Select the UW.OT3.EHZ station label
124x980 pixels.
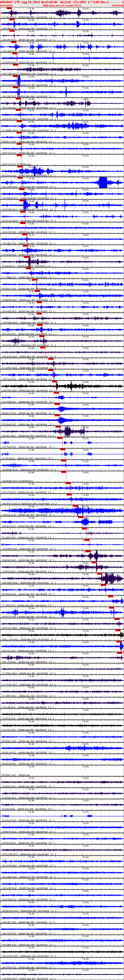[x=28, y=492]
